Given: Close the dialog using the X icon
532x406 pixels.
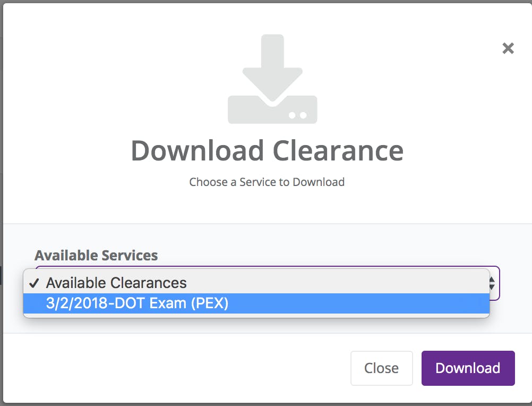Looking at the screenshot, I should 508,48.
